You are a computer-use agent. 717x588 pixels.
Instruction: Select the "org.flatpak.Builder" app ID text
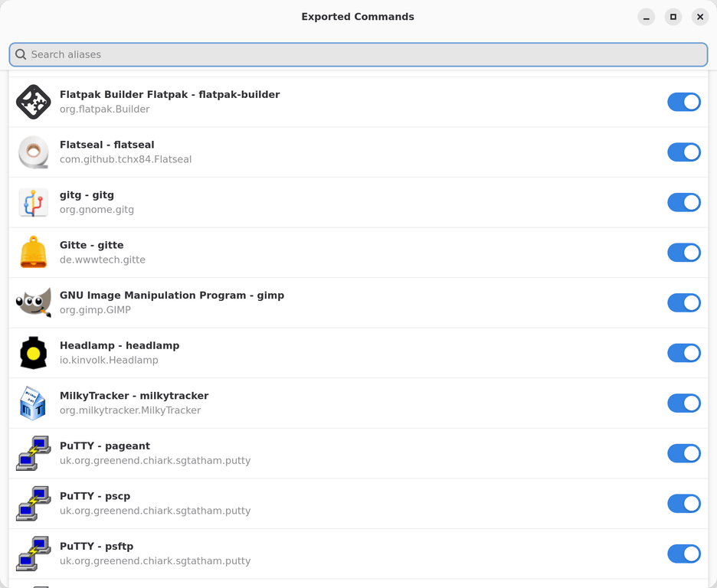point(105,109)
